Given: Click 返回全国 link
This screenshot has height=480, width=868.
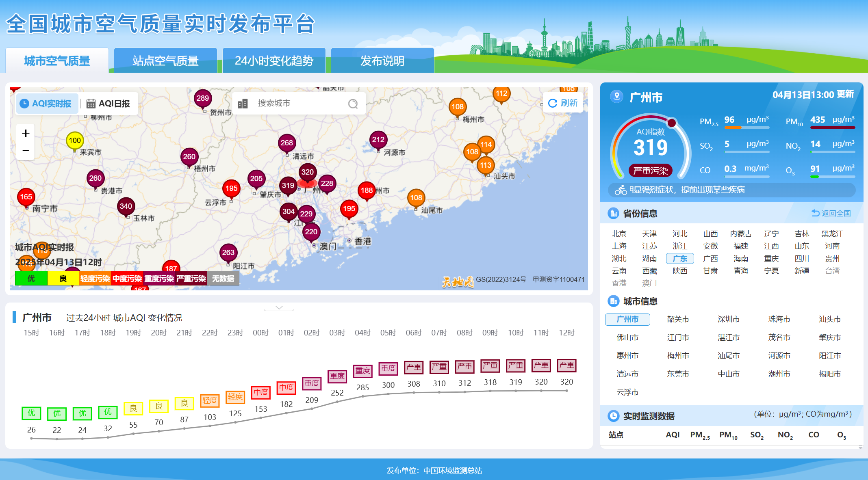Looking at the screenshot, I should (831, 213).
